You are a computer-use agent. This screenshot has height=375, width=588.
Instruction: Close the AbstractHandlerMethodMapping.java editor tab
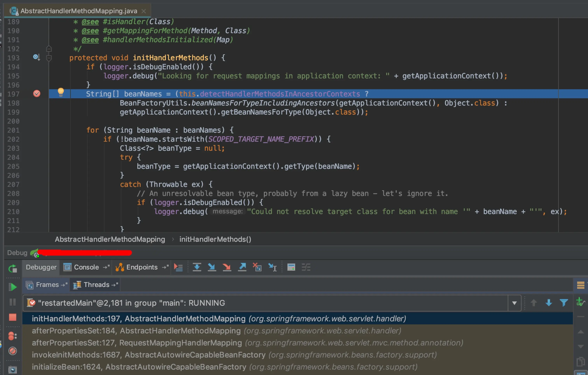[143, 11]
